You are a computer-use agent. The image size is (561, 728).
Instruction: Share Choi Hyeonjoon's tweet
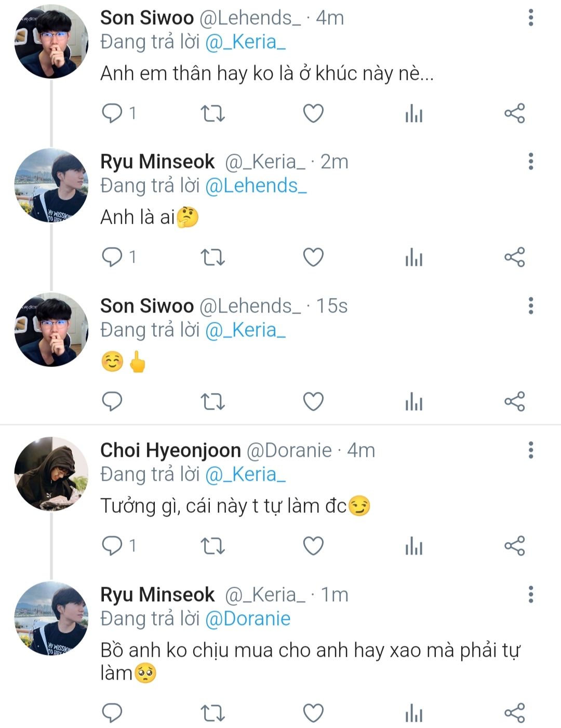(515, 545)
